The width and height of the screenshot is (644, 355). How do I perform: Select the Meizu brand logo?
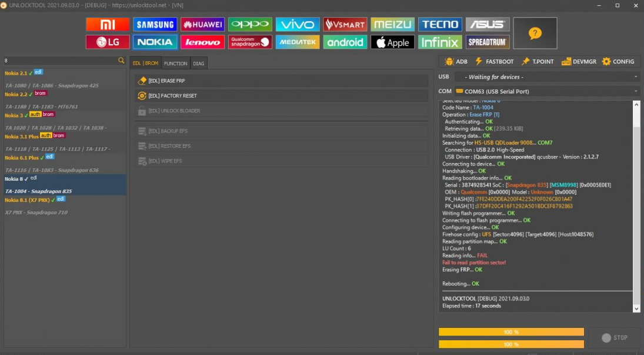coord(393,24)
